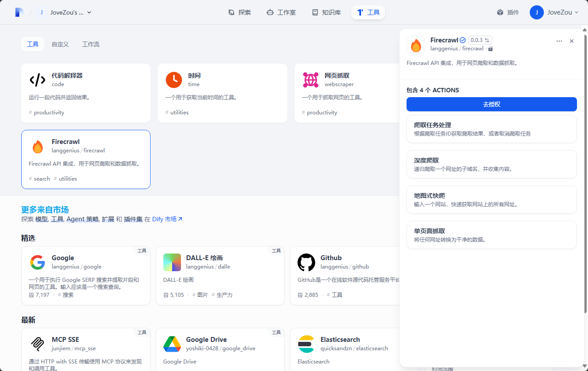Click the 5,105 install count on DALL-E card
The image size is (588, 371).
174,295
